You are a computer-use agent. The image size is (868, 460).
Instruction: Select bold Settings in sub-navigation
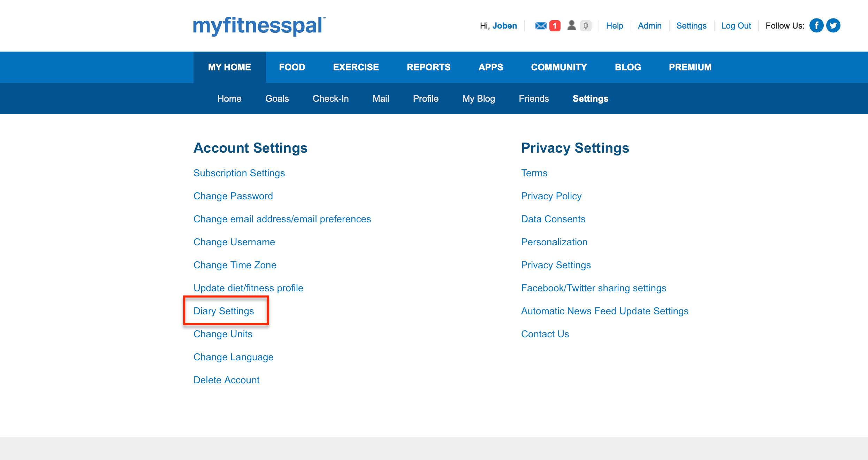click(591, 99)
